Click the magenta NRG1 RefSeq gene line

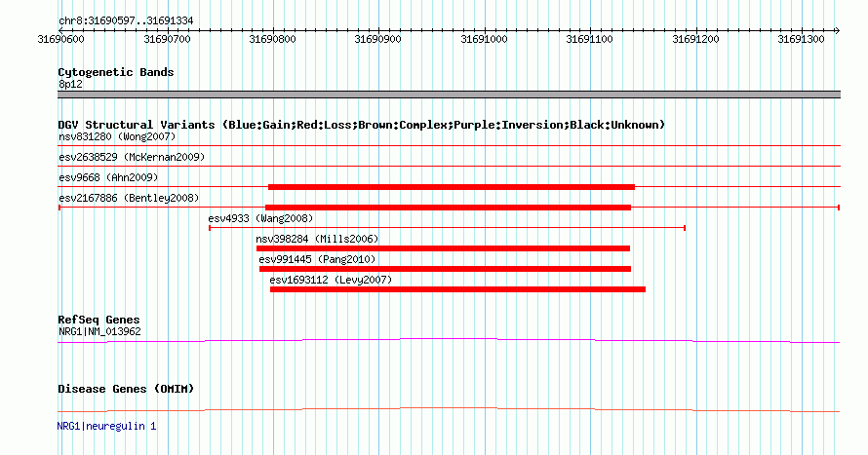pos(449,340)
